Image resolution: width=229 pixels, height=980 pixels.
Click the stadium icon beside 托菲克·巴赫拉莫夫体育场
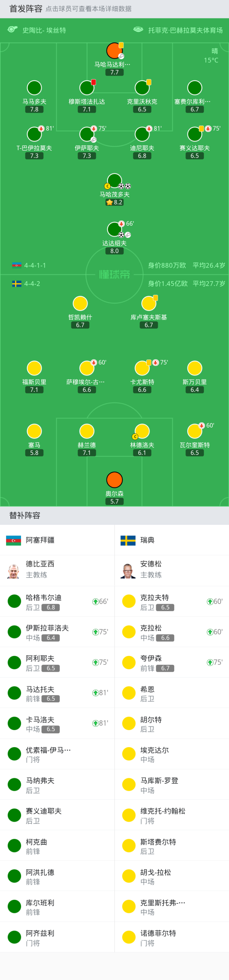pos(138,30)
